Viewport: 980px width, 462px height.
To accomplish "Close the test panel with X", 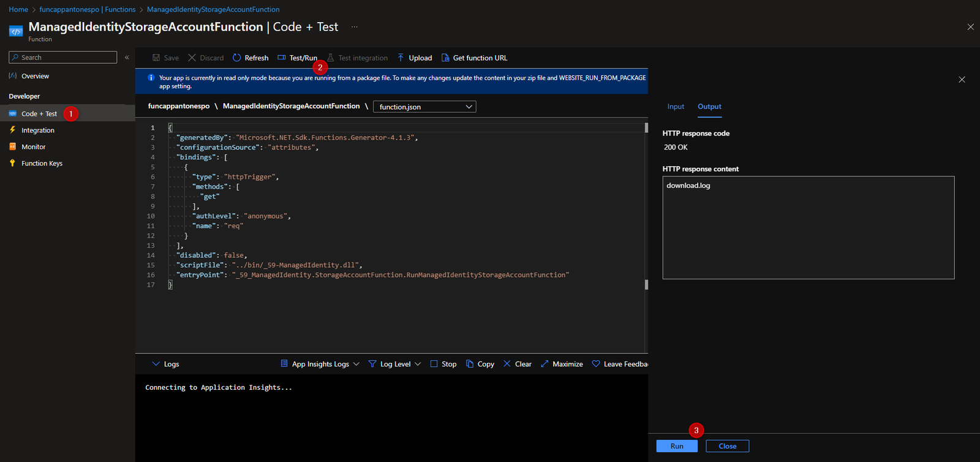I will tap(962, 80).
